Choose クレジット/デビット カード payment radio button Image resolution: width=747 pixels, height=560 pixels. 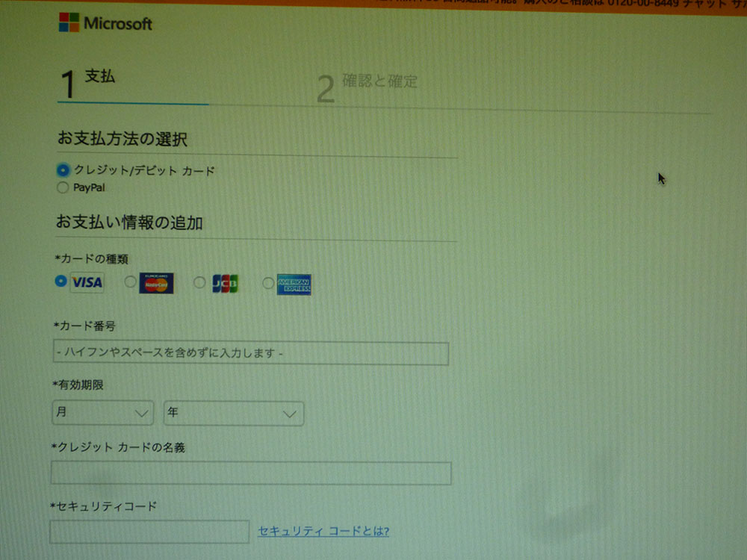[63, 170]
